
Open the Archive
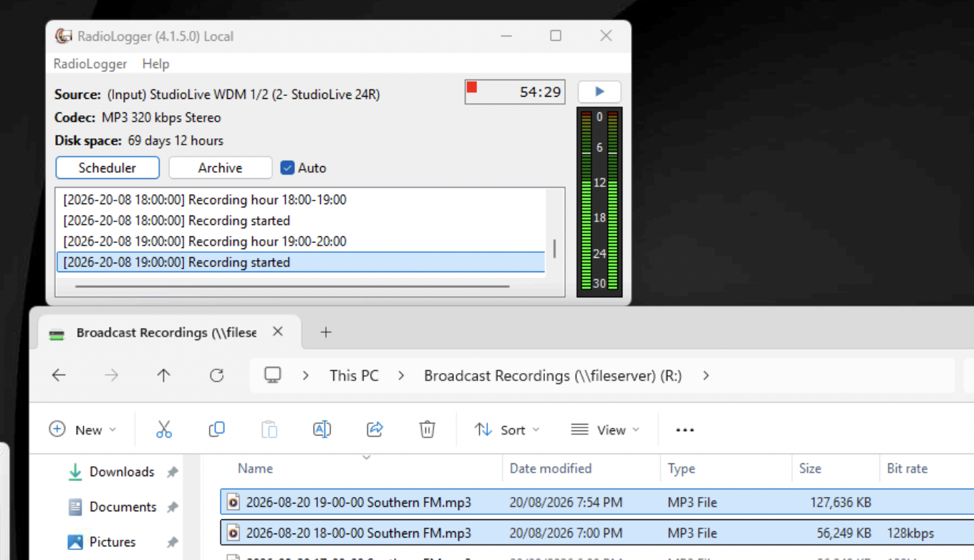[x=221, y=168]
